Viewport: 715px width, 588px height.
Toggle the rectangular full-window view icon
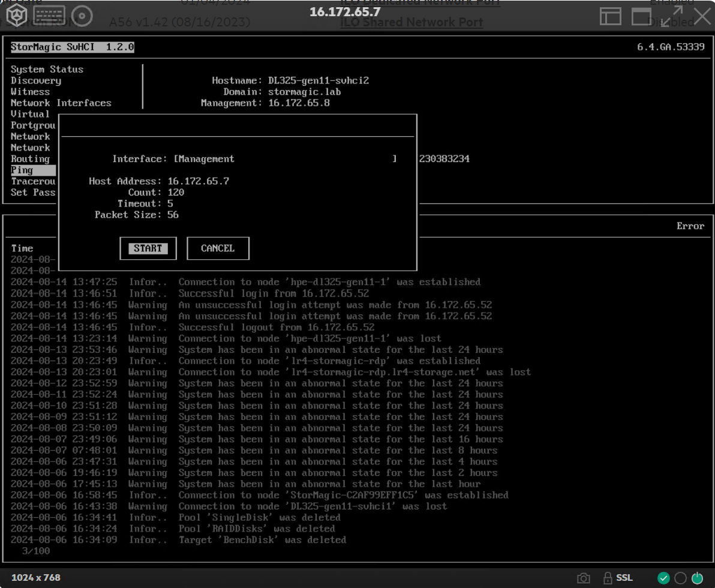(x=641, y=16)
